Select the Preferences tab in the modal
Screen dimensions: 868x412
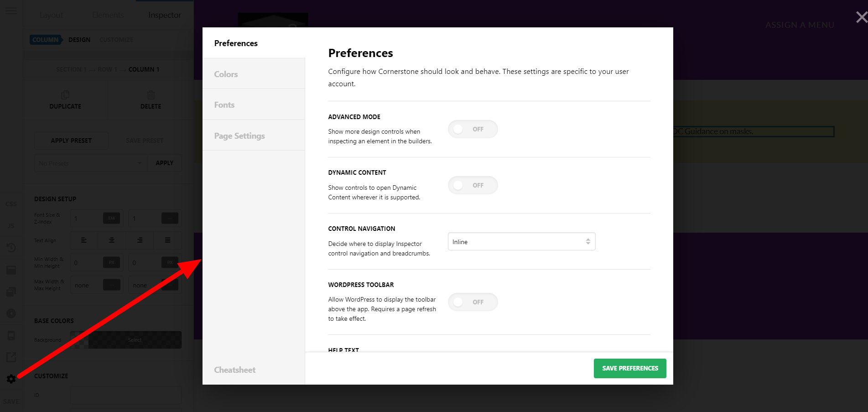[254, 43]
